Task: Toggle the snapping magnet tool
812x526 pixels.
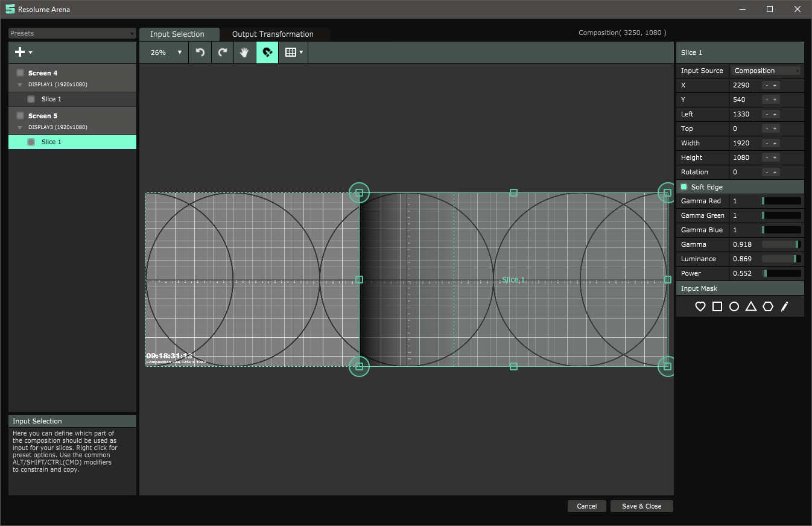Action: 267,52
